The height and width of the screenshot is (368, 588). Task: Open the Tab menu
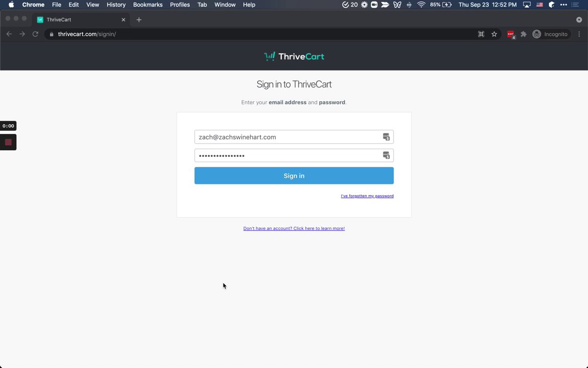pos(202,5)
